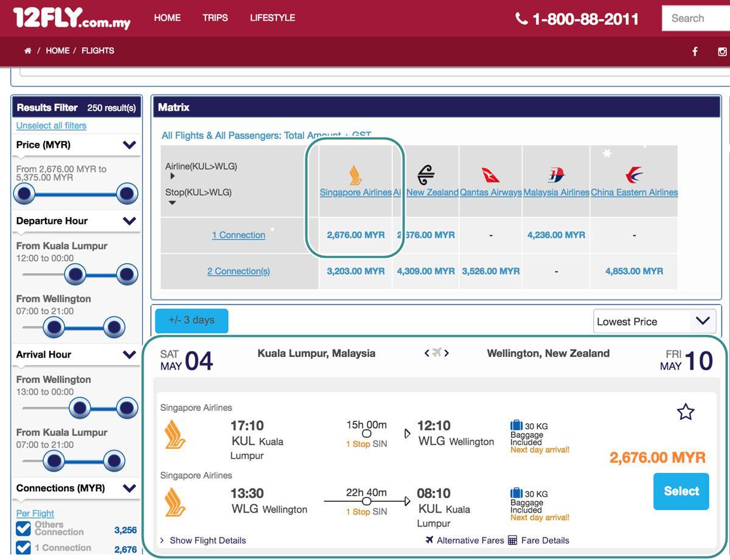730x560 pixels.
Task: Open the Lowest Price sort dropdown
Action: (655, 322)
